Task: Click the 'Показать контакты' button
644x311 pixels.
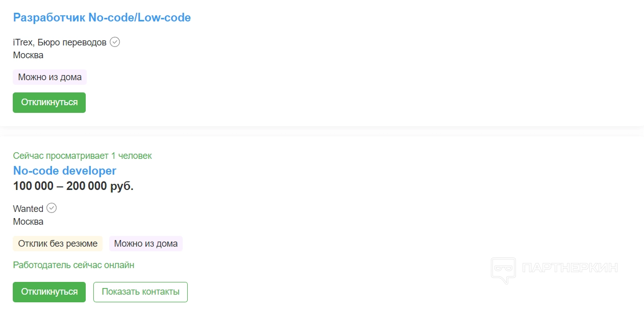Action: pos(140,292)
